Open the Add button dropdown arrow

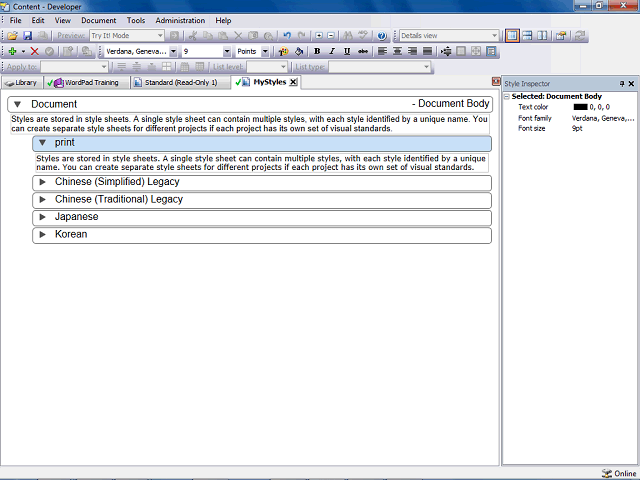tap(23, 51)
